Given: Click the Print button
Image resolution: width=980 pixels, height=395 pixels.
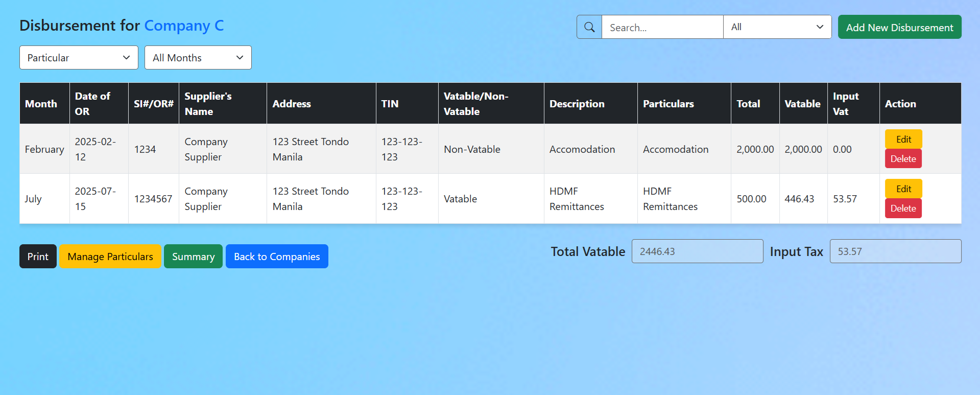Looking at the screenshot, I should point(38,257).
